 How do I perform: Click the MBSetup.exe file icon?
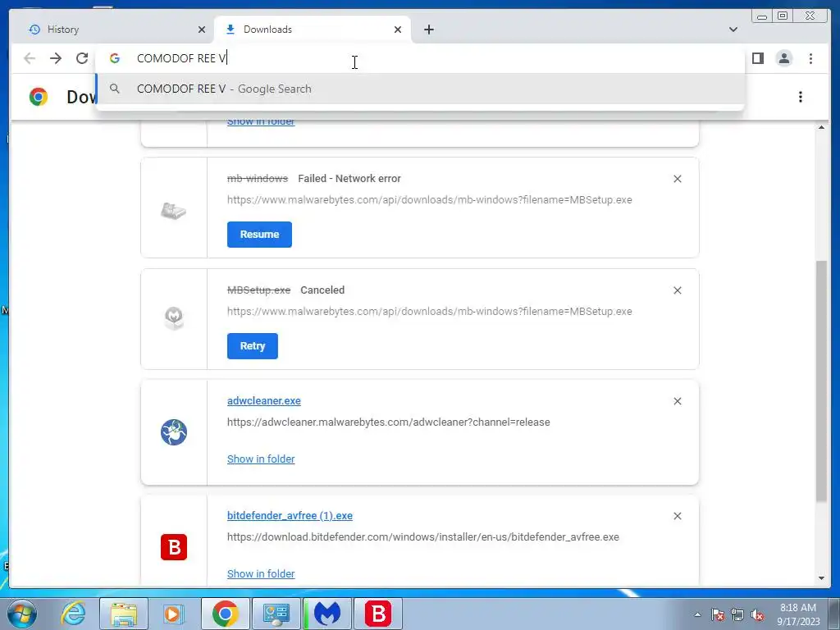tap(174, 318)
